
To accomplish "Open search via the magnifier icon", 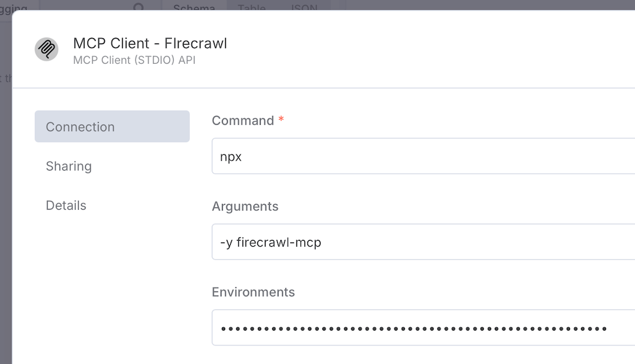I will [139, 8].
